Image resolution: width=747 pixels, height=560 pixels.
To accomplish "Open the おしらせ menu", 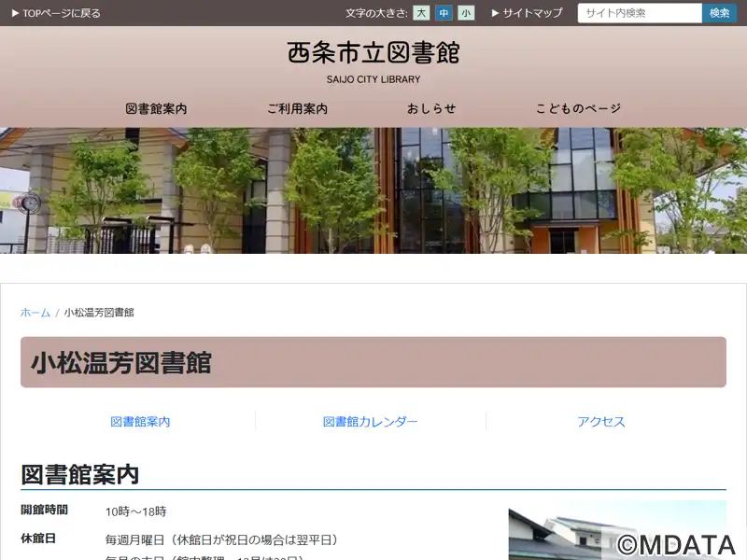I will [x=431, y=108].
